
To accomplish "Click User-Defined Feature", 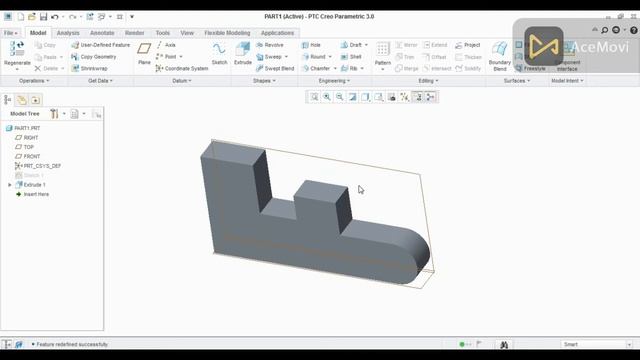I will click(x=101, y=45).
